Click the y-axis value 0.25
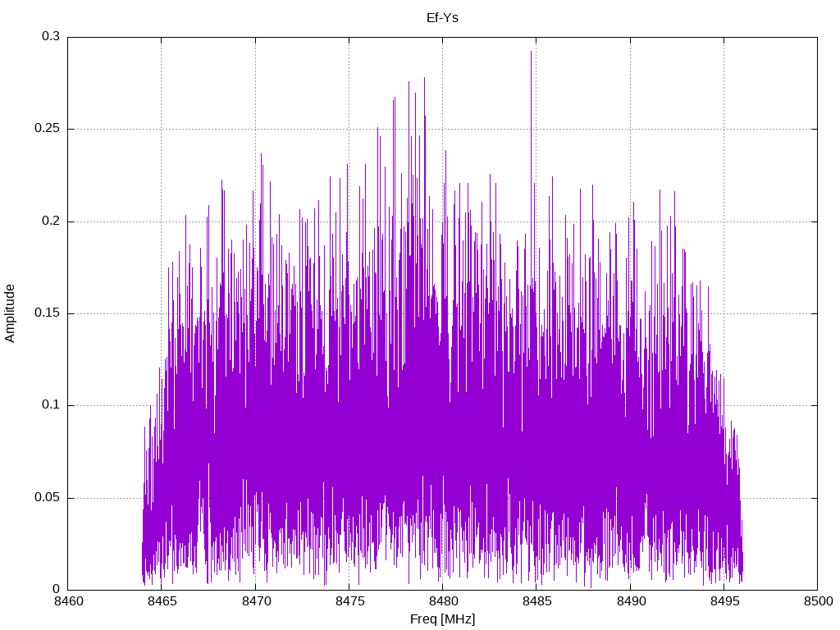 click(47, 129)
